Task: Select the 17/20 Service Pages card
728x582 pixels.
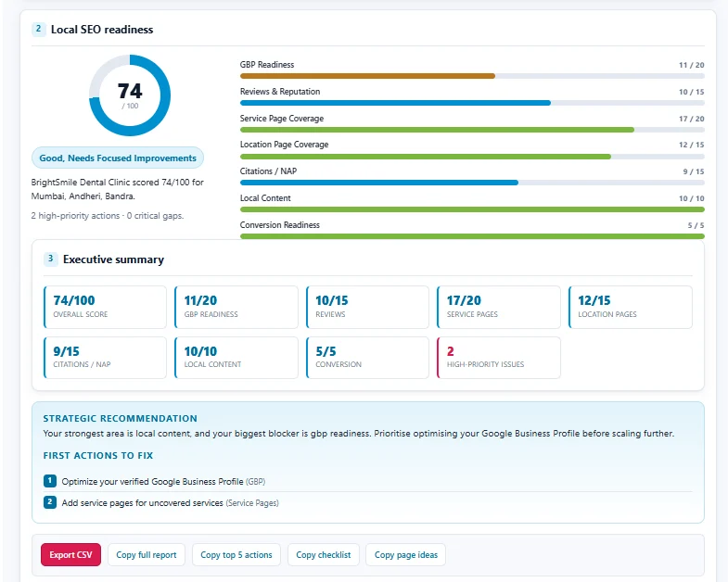Action: coord(499,308)
